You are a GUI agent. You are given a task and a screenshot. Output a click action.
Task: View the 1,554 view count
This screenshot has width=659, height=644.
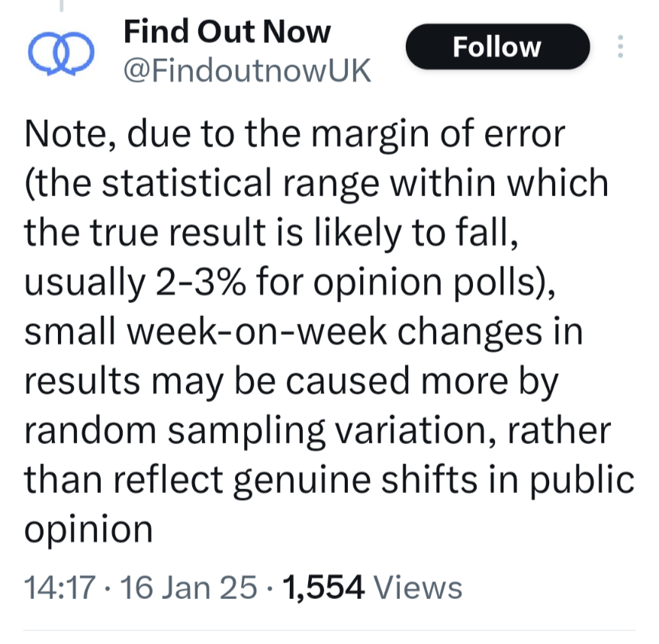pyautogui.click(x=323, y=588)
